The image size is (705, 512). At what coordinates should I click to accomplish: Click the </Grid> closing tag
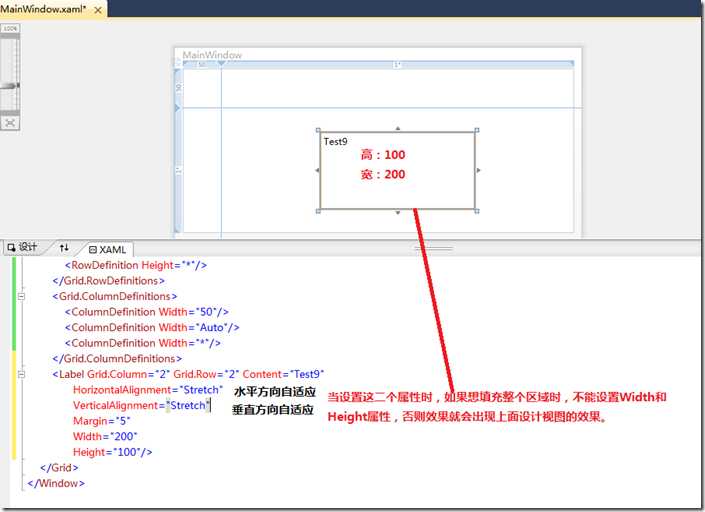point(59,468)
